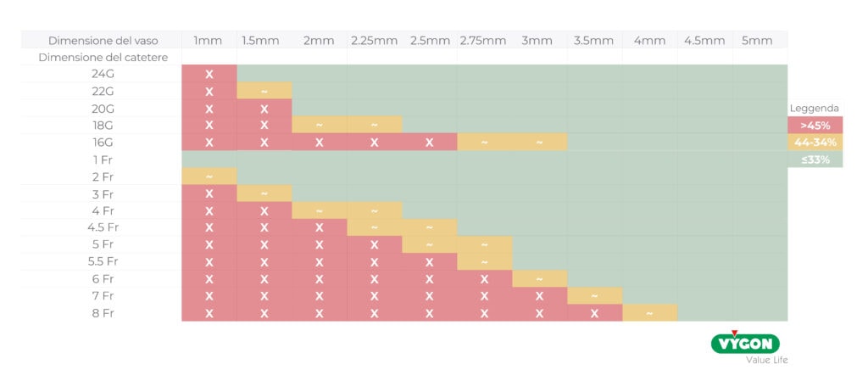Screen dimensions: 868x381
Task: Select the red >45% legend swatch
Action: tap(815, 125)
